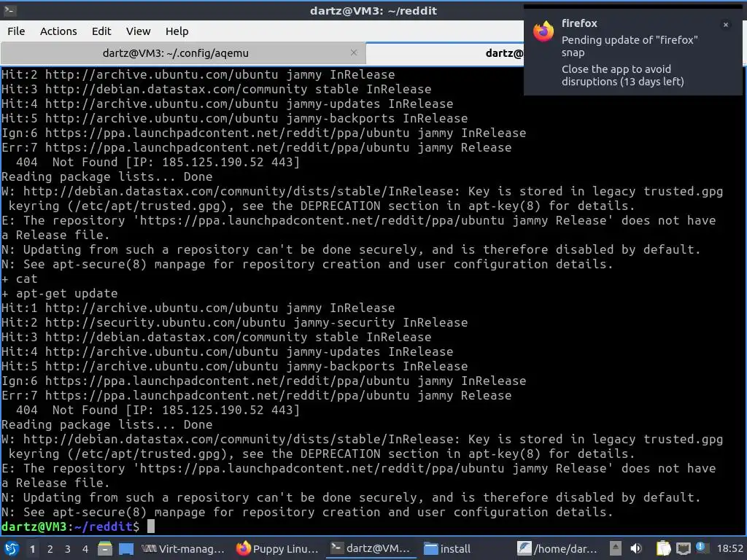
Task: Click the '+ cat' output line
Action: (19, 279)
